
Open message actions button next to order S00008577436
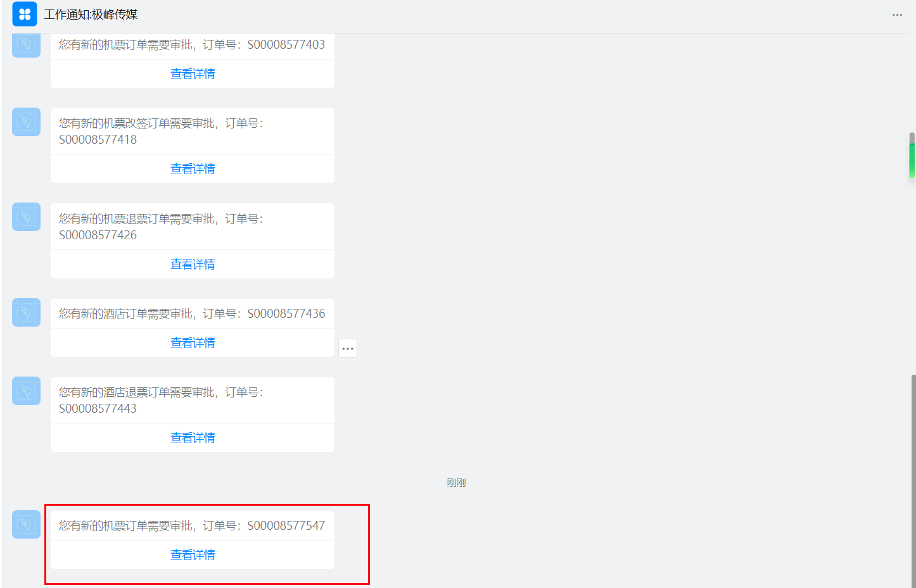(x=348, y=348)
